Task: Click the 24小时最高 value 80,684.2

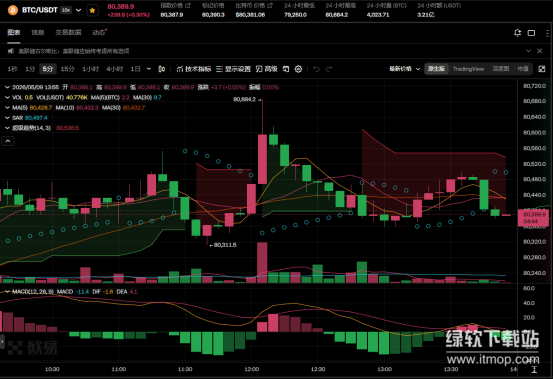Action: pos(336,15)
